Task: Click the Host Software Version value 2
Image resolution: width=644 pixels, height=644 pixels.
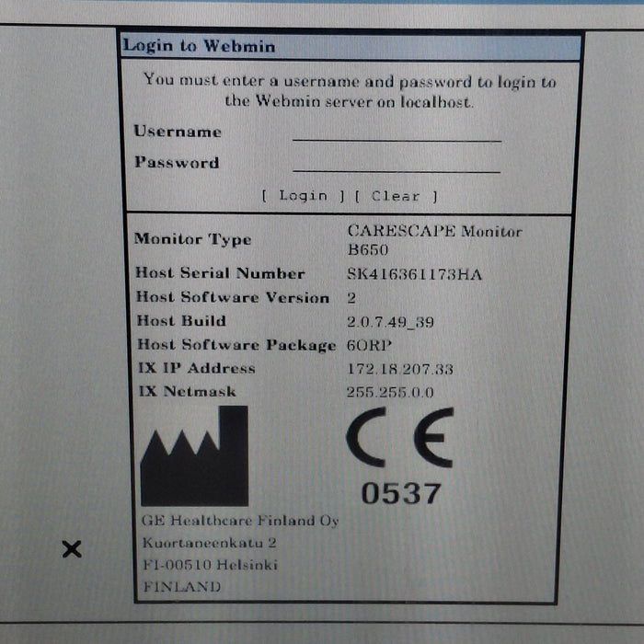Action: tap(351, 298)
